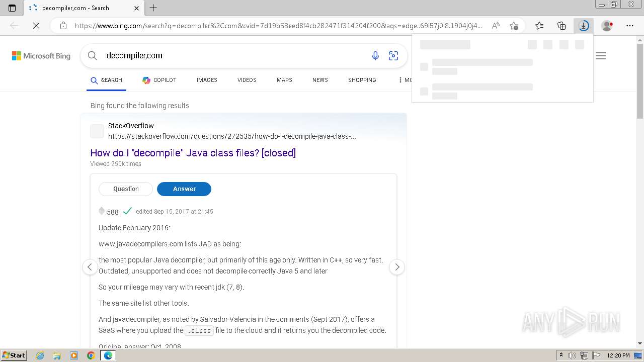This screenshot has height=362, width=644.
Task: Click the StackOverflow site name
Action: 131,126
